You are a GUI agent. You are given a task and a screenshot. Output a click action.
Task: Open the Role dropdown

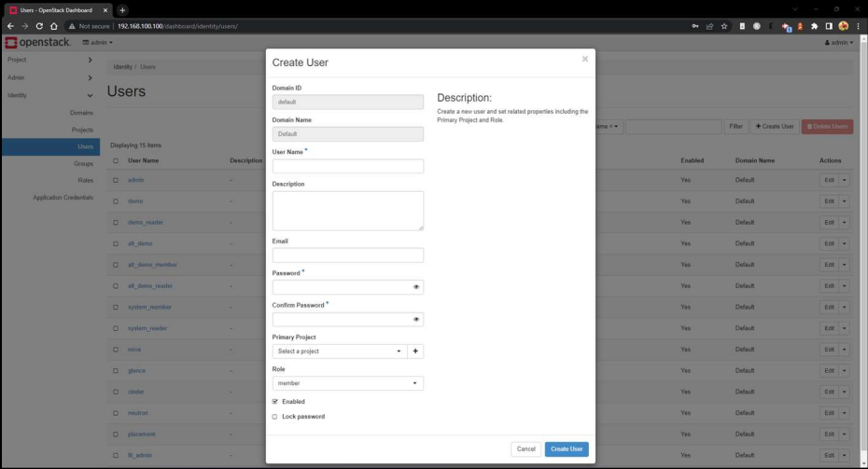point(347,383)
